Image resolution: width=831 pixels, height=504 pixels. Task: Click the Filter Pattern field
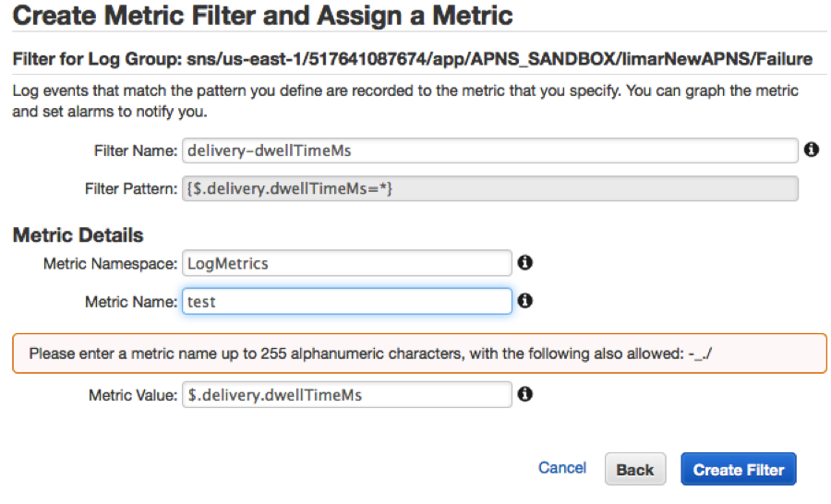coord(489,188)
